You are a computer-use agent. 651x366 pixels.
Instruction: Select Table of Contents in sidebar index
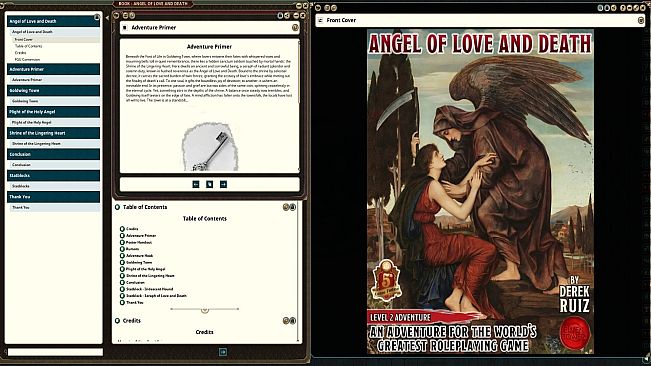pyautogui.click(x=55, y=46)
